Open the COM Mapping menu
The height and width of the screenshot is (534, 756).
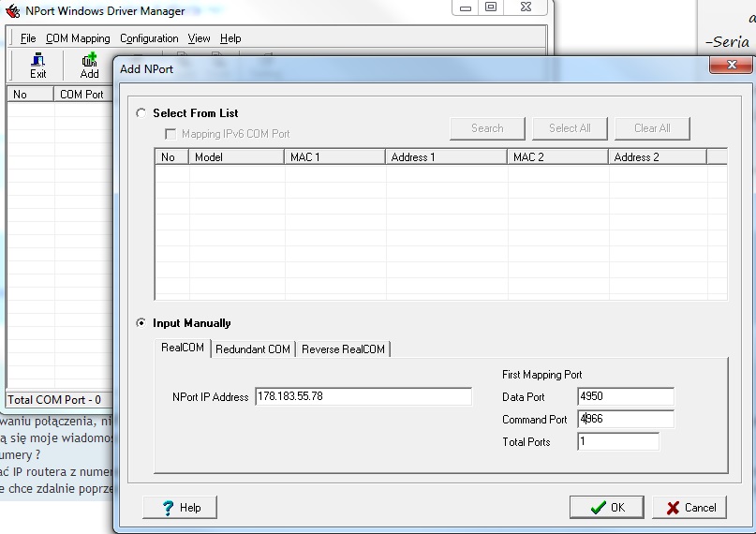[x=78, y=38]
